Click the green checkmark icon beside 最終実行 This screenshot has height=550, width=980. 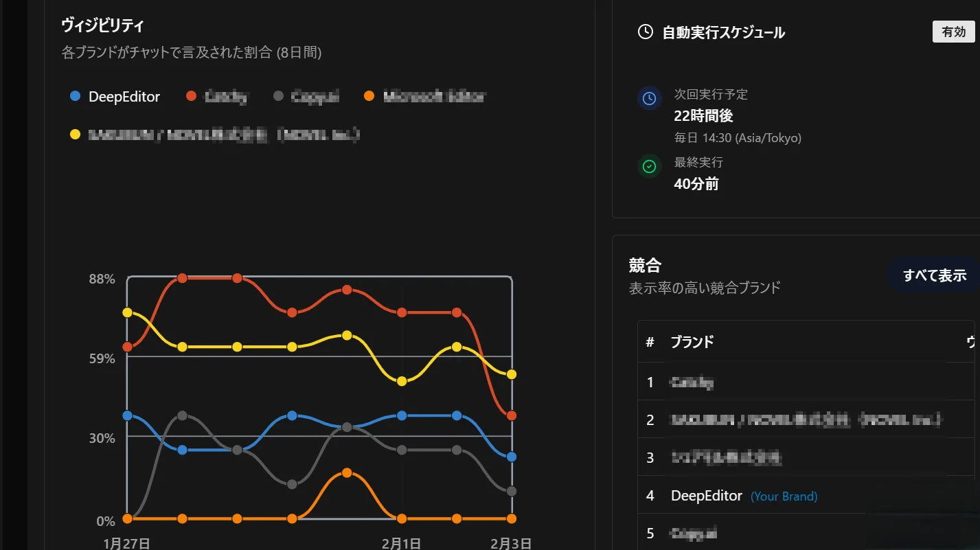tap(650, 167)
